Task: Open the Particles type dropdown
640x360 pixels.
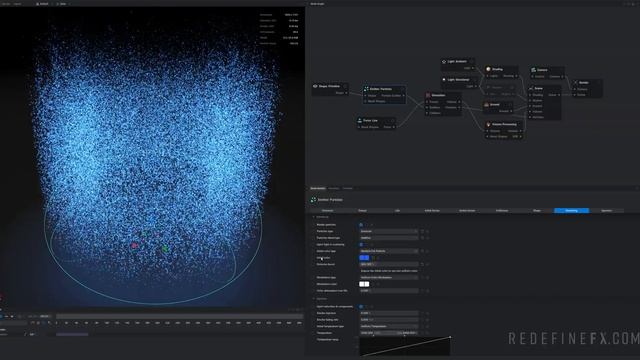Action: [x=389, y=231]
